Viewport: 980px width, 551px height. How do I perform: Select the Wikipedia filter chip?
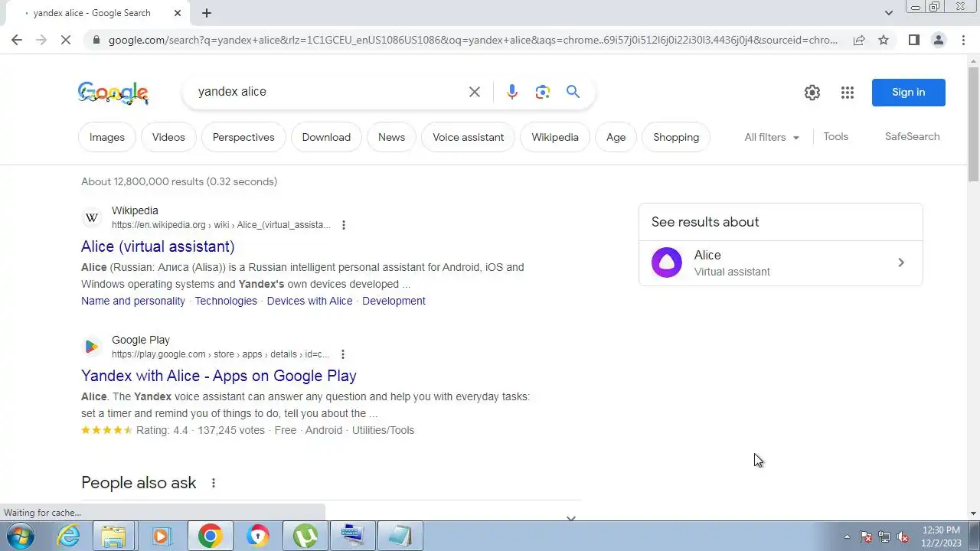(x=555, y=137)
